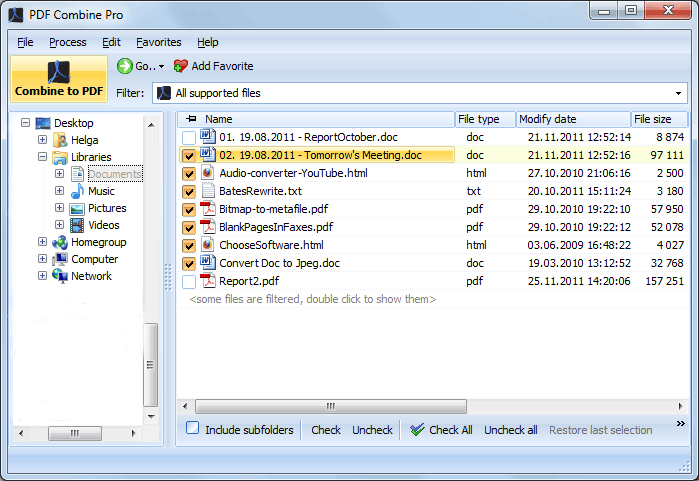Collapse the Libraries tree node

pos(42,157)
